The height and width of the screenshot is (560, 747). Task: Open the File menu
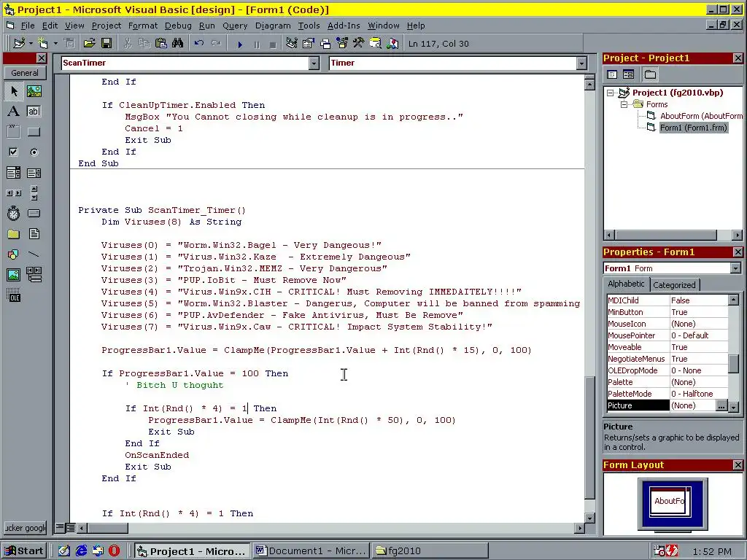coord(27,26)
